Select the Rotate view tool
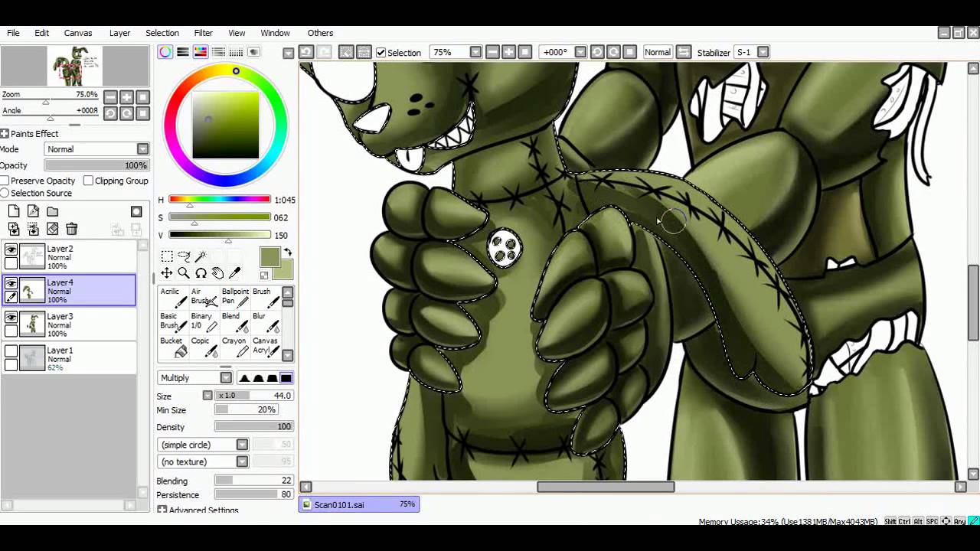Image resolution: width=980 pixels, height=551 pixels. [x=201, y=273]
